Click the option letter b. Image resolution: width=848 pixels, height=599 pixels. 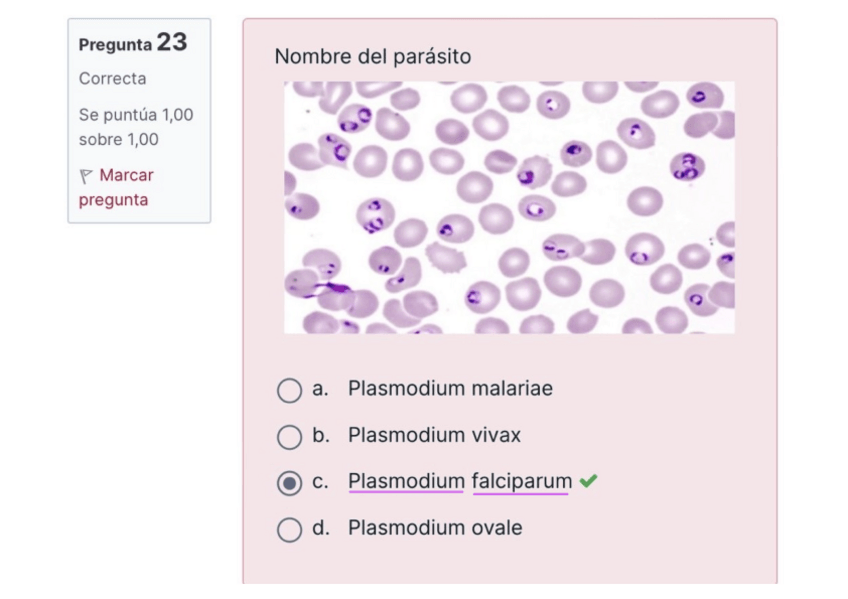coord(320,435)
